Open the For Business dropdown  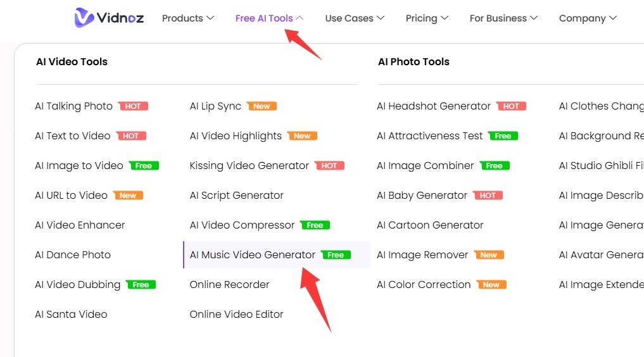coord(503,18)
